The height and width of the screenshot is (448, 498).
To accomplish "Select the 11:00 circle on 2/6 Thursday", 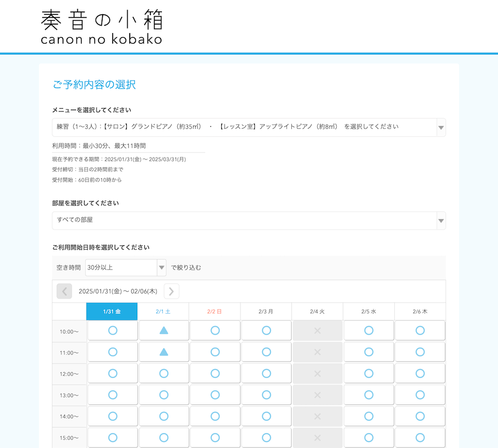I will click(420, 352).
